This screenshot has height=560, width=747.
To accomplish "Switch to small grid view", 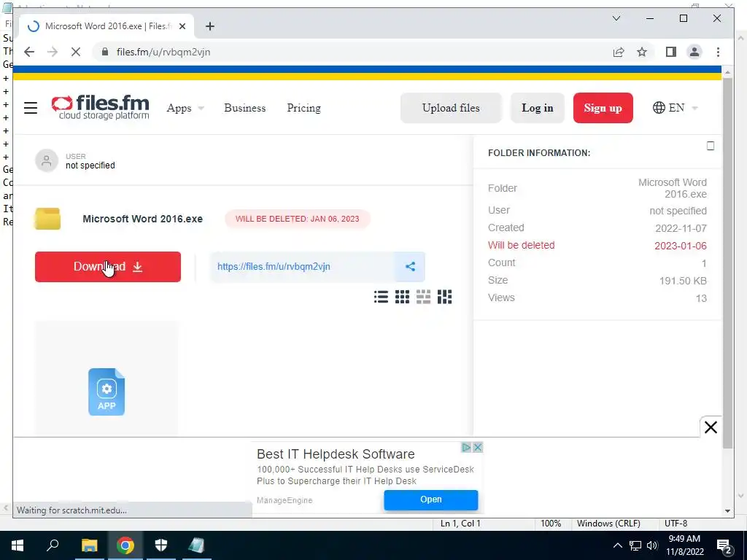I will [402, 297].
